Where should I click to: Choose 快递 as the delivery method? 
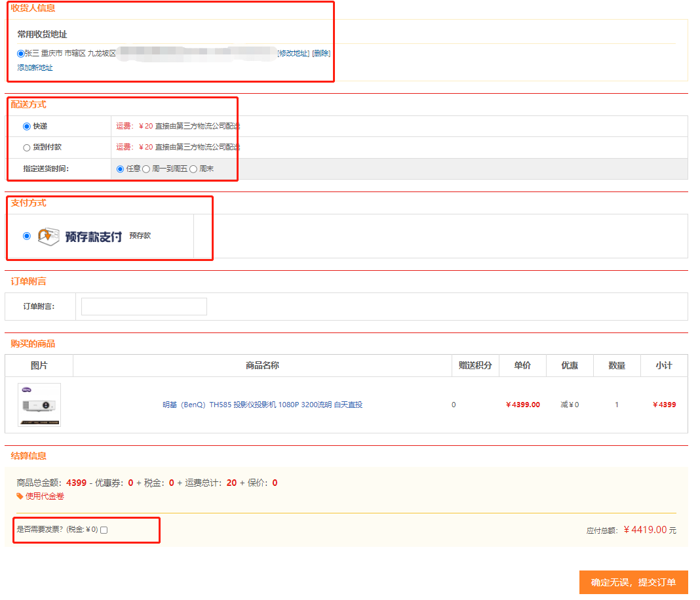tap(27, 127)
